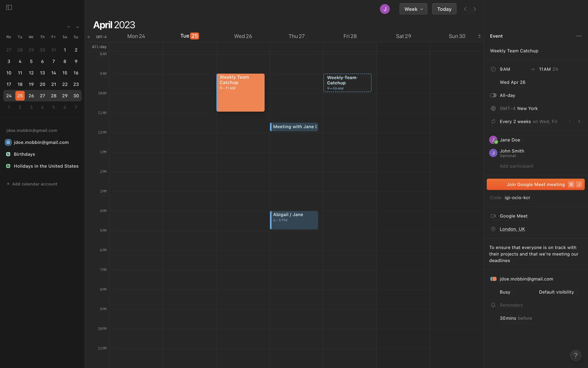Select the Fri 28 day header

pos(350,36)
